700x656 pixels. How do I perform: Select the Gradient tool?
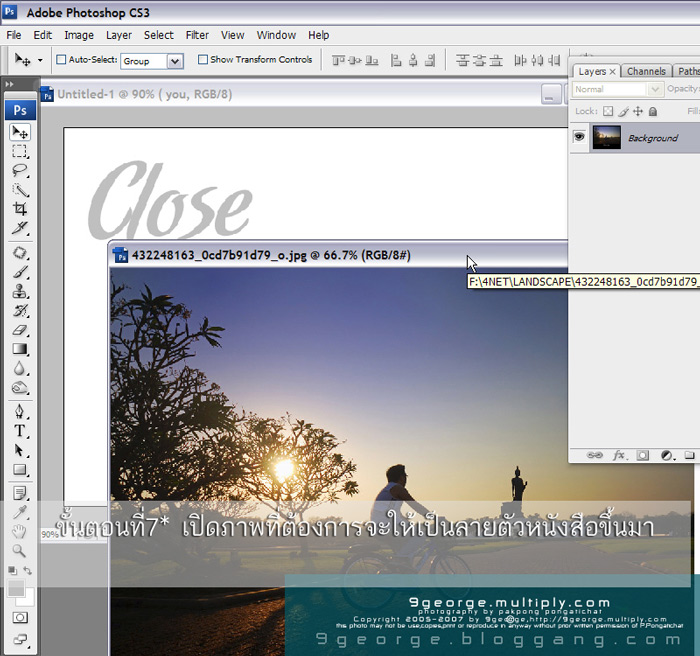click(x=20, y=349)
